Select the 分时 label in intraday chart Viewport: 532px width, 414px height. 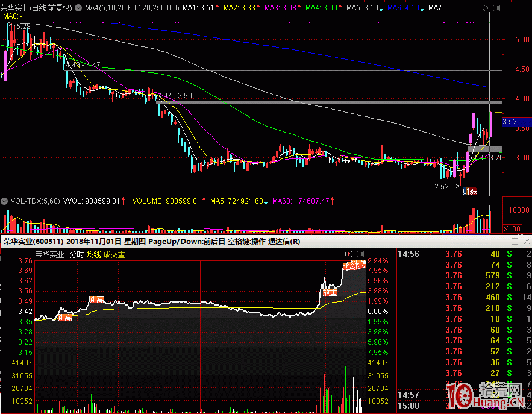[77, 254]
